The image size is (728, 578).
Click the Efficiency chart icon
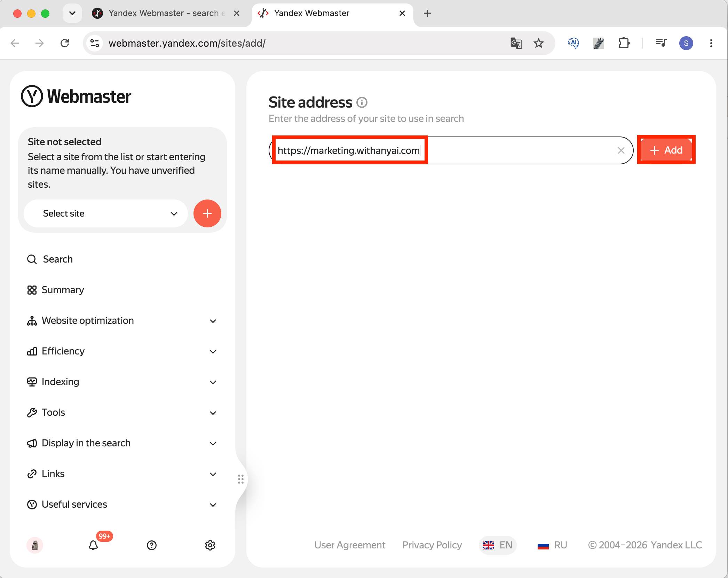coord(32,351)
